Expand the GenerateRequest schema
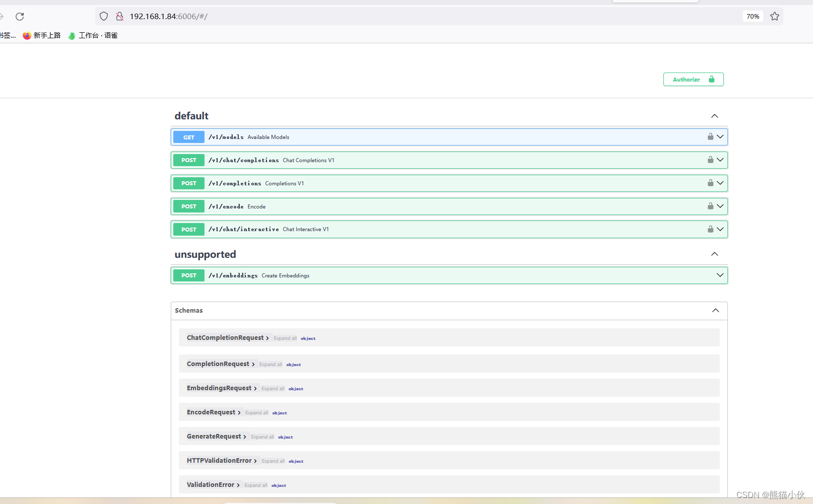Screen dimensions: 813x504 tap(217, 437)
